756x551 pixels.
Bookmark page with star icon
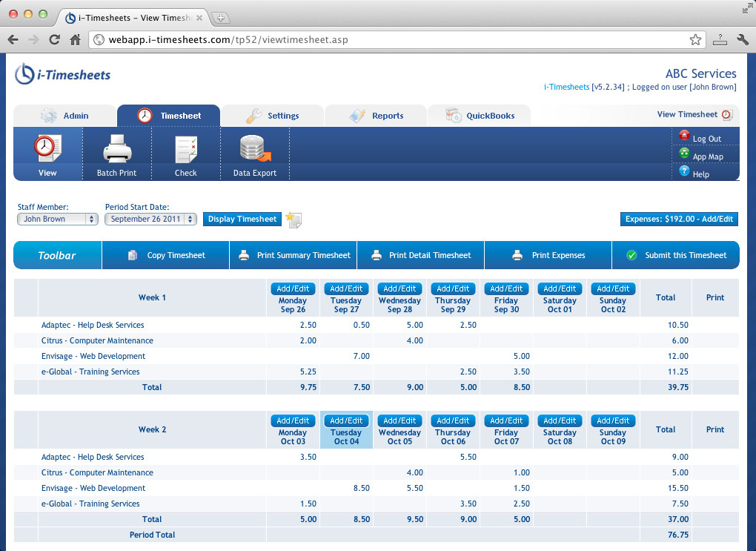[x=695, y=39]
